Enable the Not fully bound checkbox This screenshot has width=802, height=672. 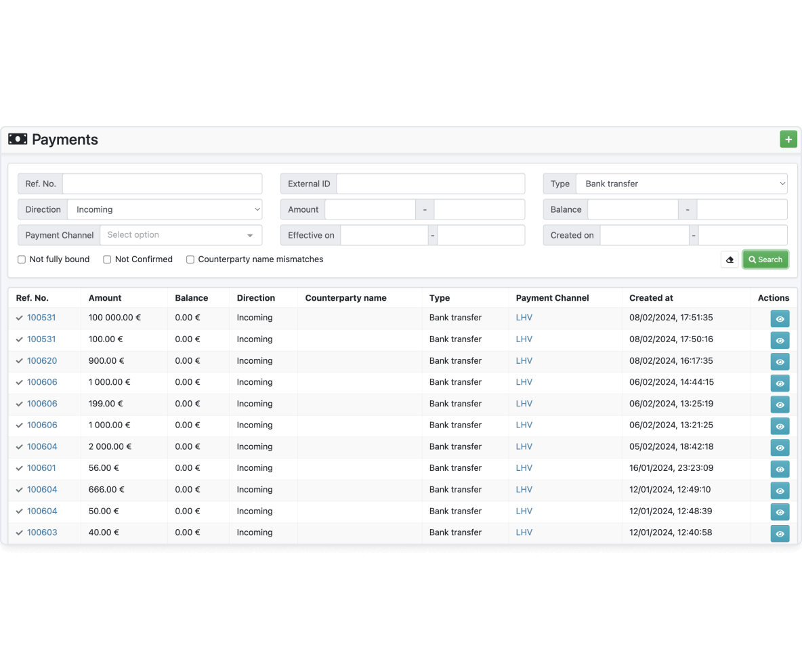pyautogui.click(x=22, y=259)
